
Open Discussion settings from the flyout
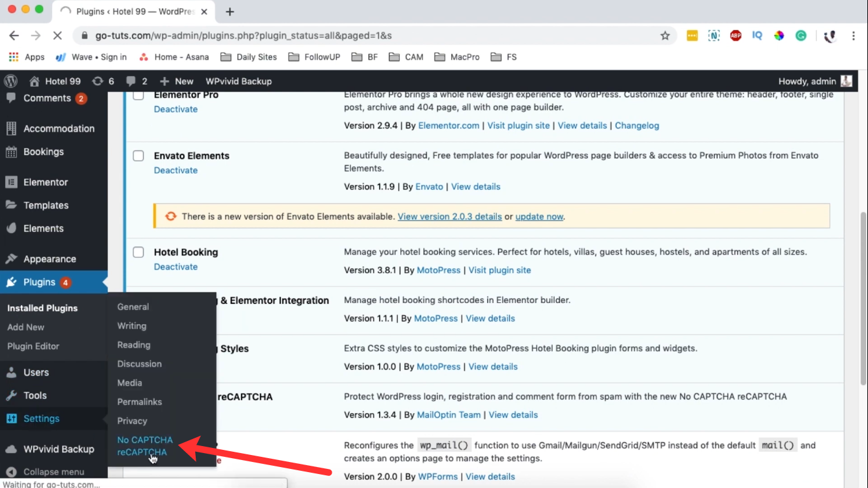139,364
